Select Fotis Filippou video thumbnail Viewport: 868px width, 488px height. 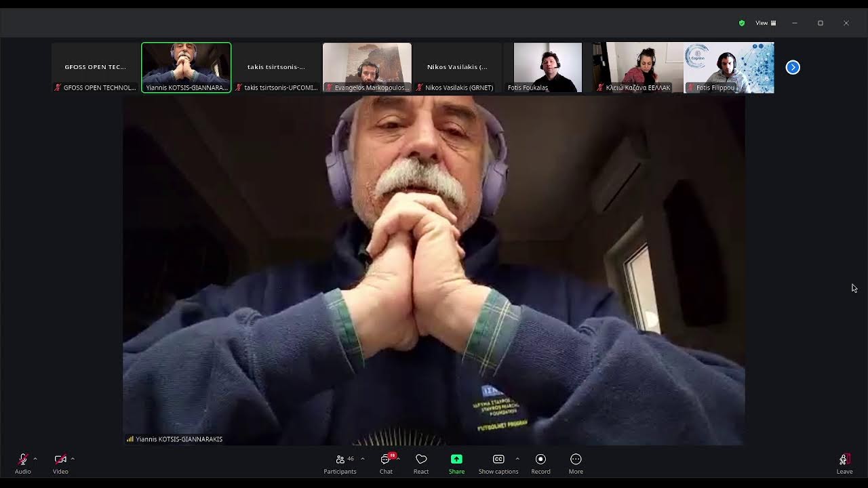pyautogui.click(x=729, y=68)
